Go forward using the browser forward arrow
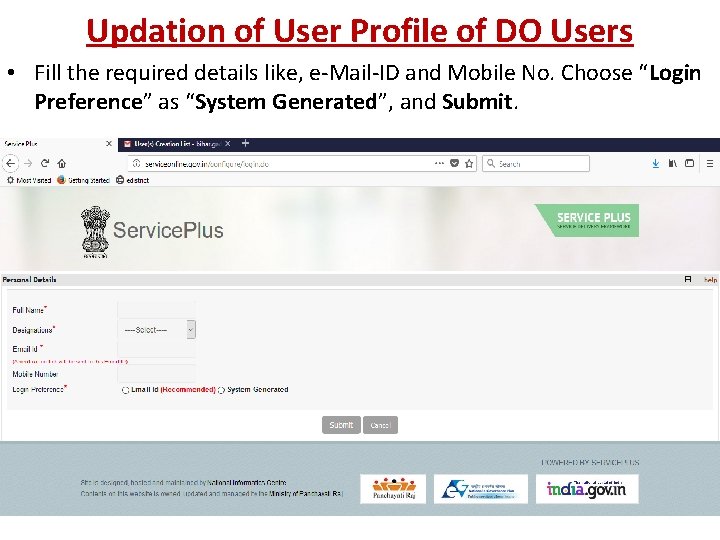This screenshot has height=540, width=720. pos(28,163)
